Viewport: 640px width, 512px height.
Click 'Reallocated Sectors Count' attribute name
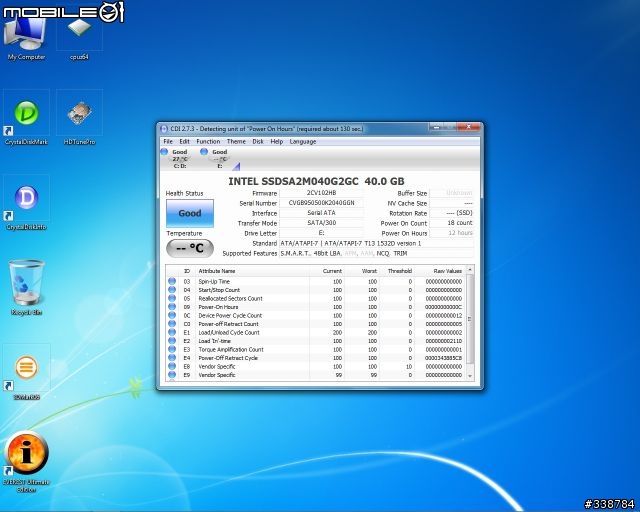(x=231, y=298)
